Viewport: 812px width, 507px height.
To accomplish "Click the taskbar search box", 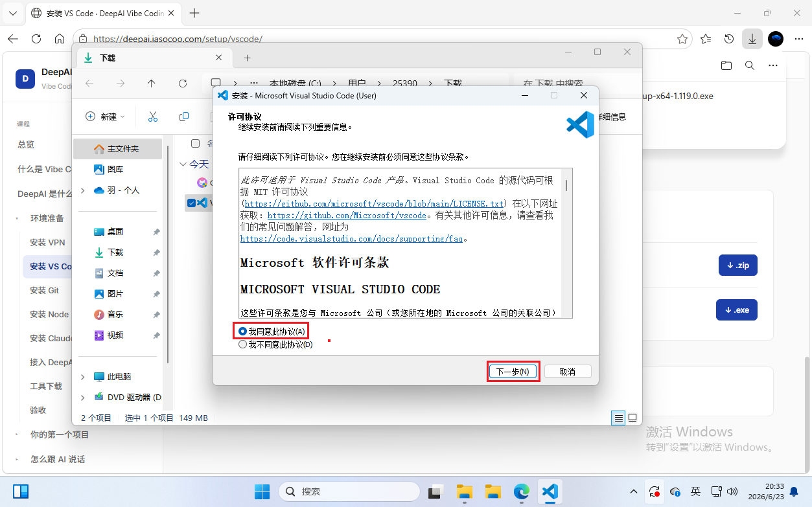I will pyautogui.click(x=350, y=491).
